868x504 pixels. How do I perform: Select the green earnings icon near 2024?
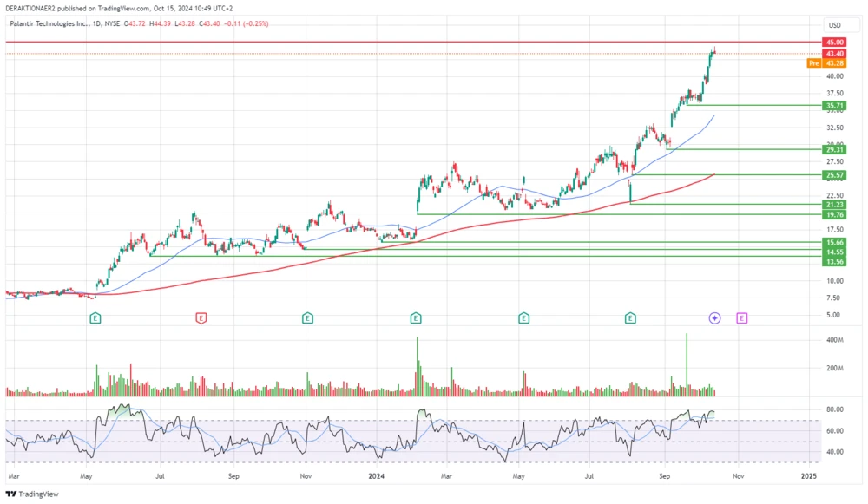tap(415, 317)
